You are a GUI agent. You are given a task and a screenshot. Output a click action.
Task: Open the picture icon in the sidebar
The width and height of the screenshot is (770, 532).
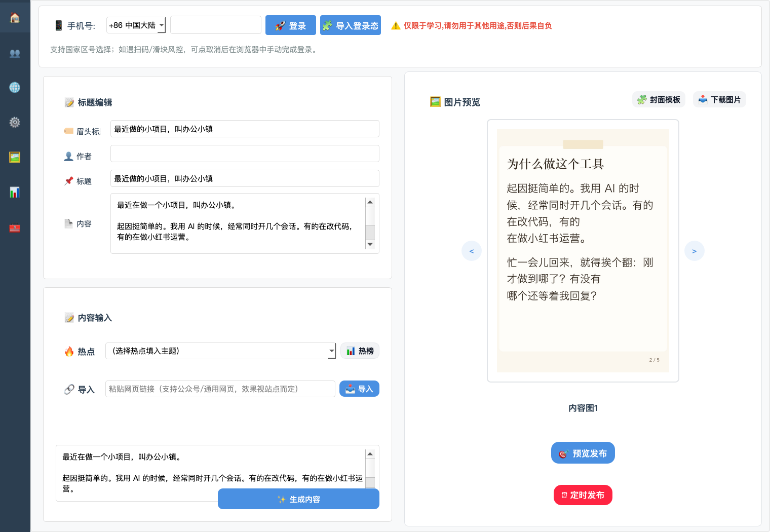click(x=15, y=157)
